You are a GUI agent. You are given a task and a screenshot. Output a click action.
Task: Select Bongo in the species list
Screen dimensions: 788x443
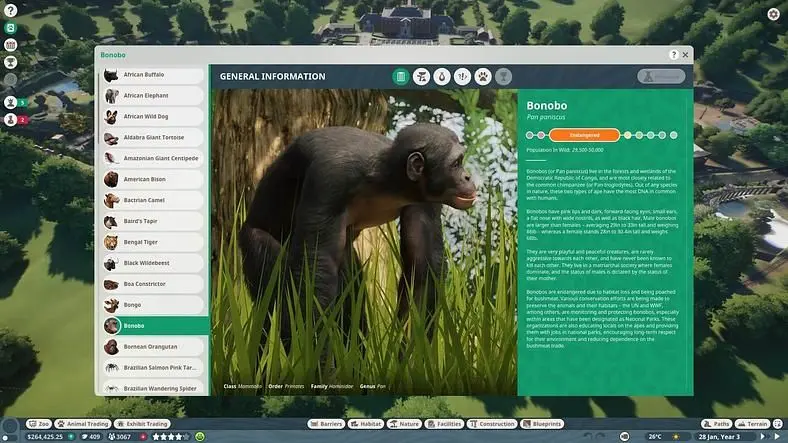[153, 305]
